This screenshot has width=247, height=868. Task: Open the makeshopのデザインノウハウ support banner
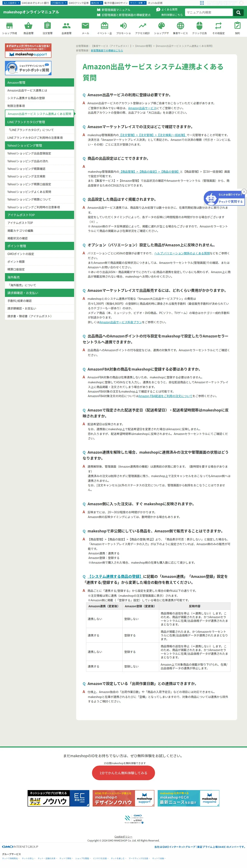123,798
